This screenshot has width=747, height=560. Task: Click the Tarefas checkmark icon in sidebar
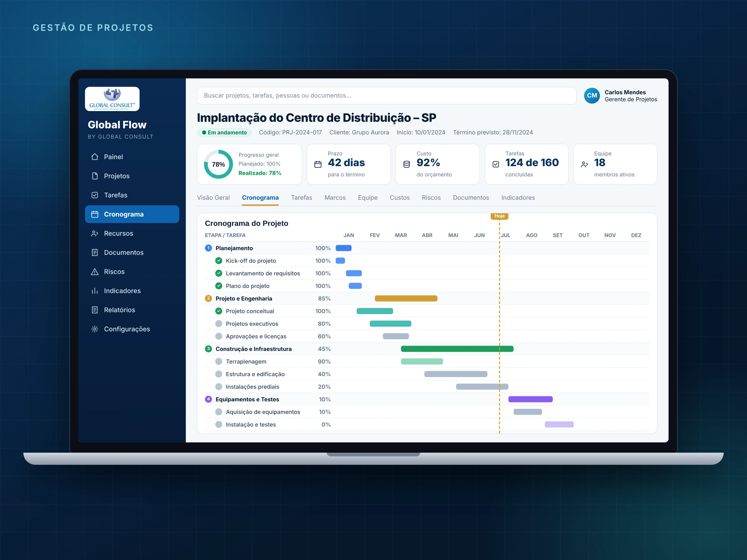pyautogui.click(x=95, y=195)
